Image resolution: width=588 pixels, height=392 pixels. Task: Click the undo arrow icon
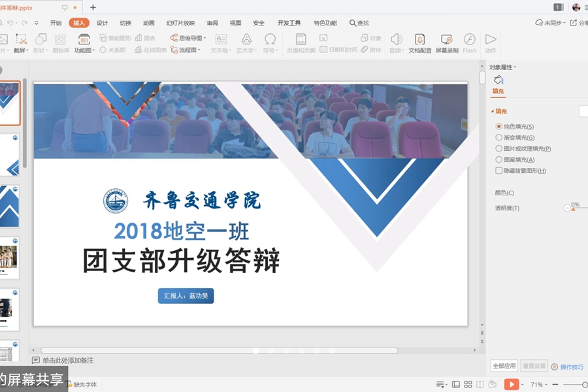point(10,23)
